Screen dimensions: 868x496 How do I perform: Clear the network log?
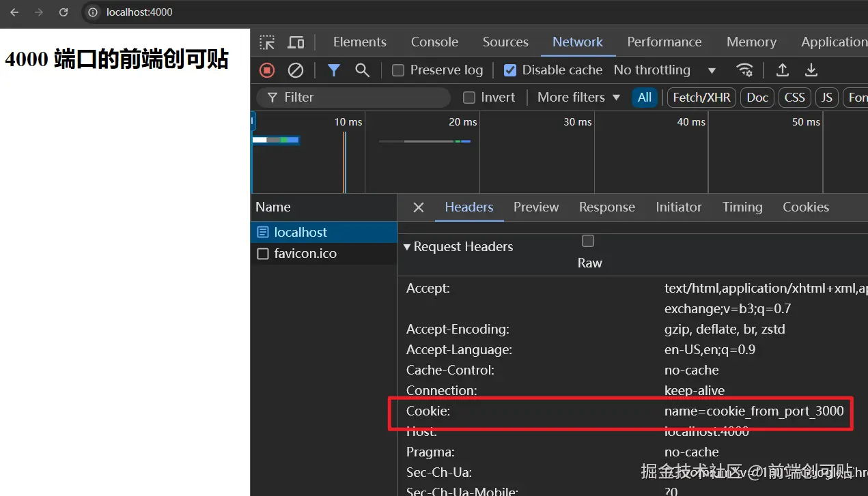pos(295,70)
